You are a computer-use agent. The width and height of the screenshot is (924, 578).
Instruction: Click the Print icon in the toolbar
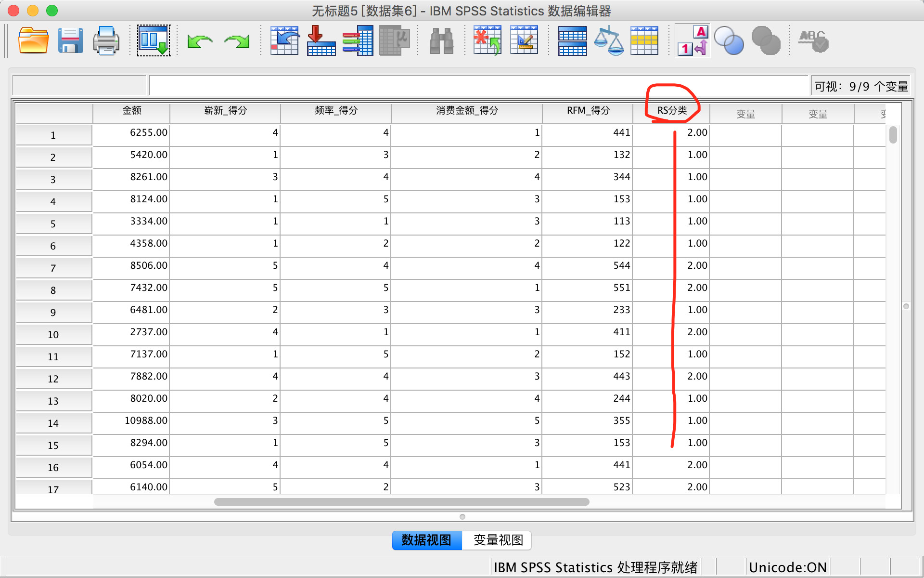point(106,41)
